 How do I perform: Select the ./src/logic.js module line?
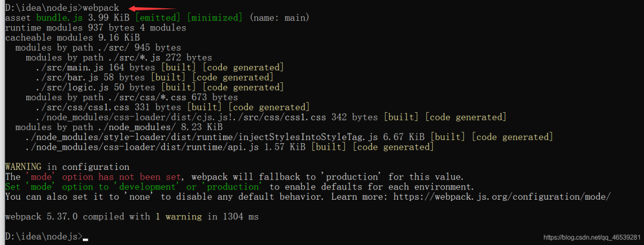159,87
